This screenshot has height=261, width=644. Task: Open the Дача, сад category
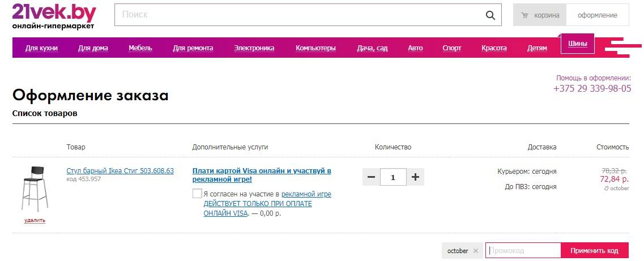(372, 48)
